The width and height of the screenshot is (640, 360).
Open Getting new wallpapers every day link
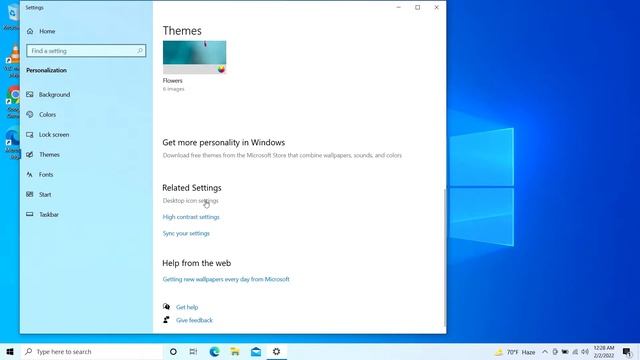tap(226, 279)
